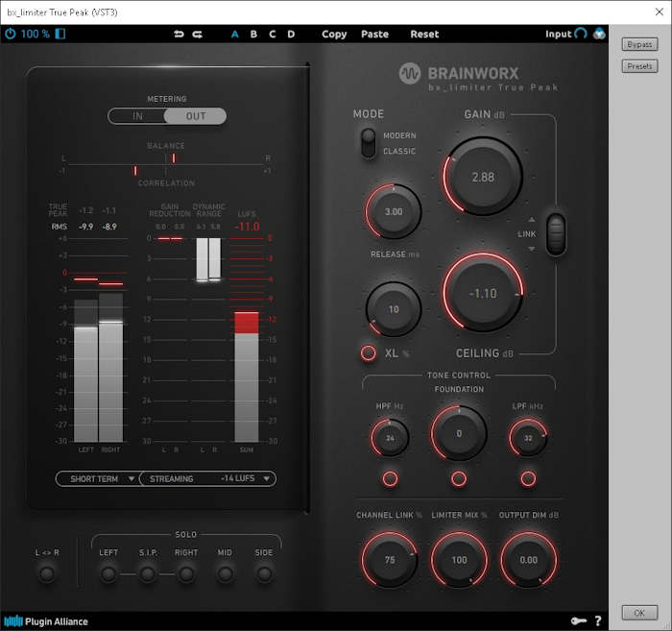This screenshot has height=631, width=672.
Task: Click the True Peak value -1.2
Action: (x=86, y=210)
